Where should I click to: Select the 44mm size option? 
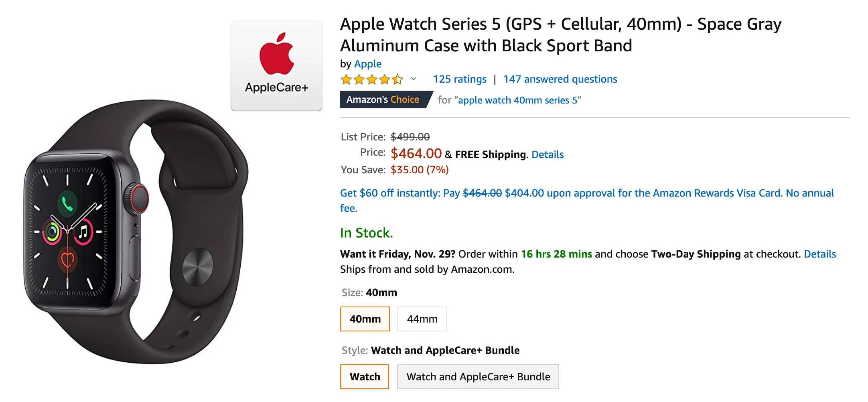pyautogui.click(x=422, y=319)
